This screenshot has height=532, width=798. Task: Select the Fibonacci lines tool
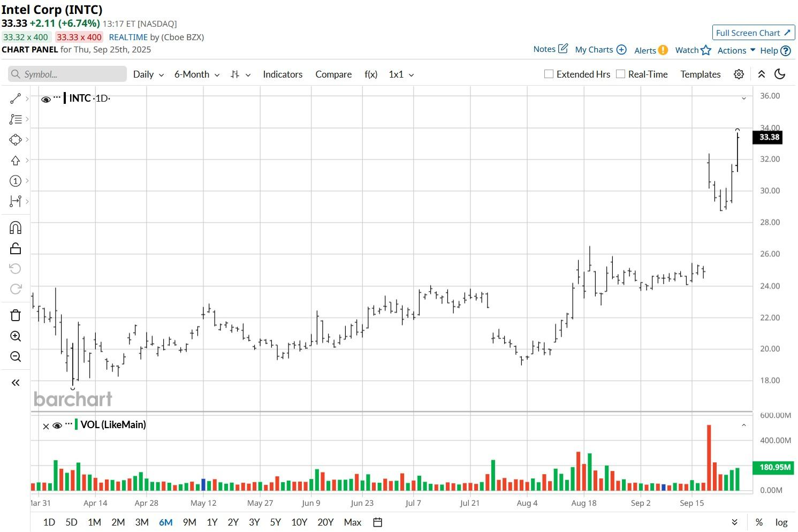point(16,119)
